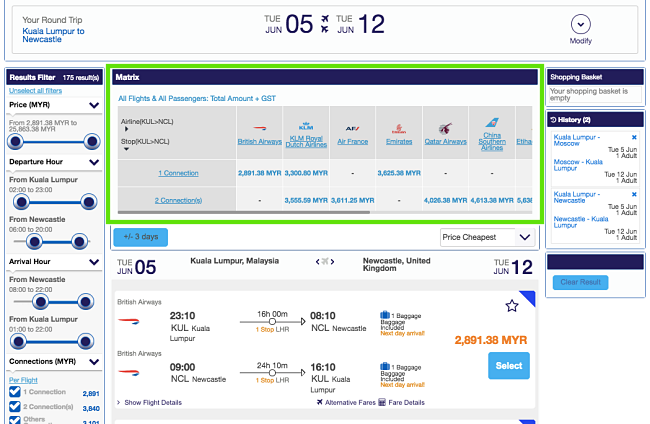Open Moscow - Kuala Lumpur history link
This screenshot has width=650, height=424.
(x=578, y=165)
